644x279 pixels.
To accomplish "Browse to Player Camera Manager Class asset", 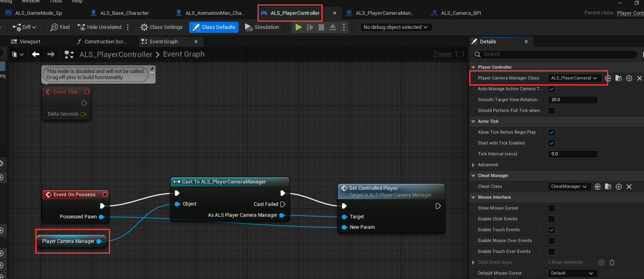I will coord(619,78).
